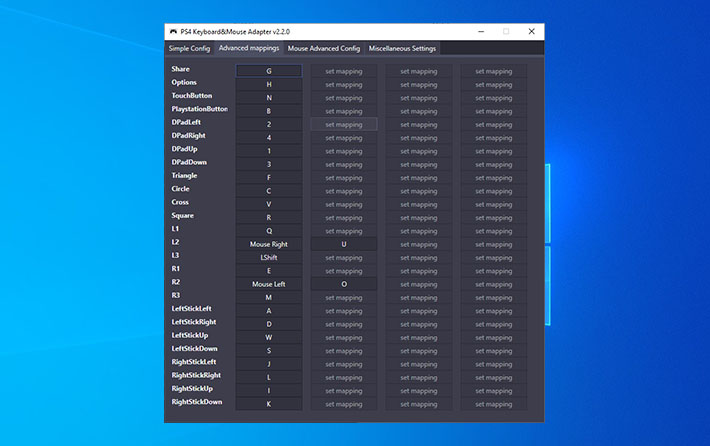The width and height of the screenshot is (710, 446).
Task: Set fourth mapping for L1 row
Action: (x=494, y=231)
